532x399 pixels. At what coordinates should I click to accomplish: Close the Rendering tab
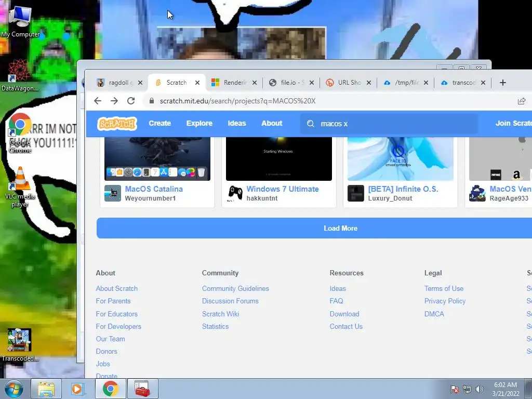point(255,83)
